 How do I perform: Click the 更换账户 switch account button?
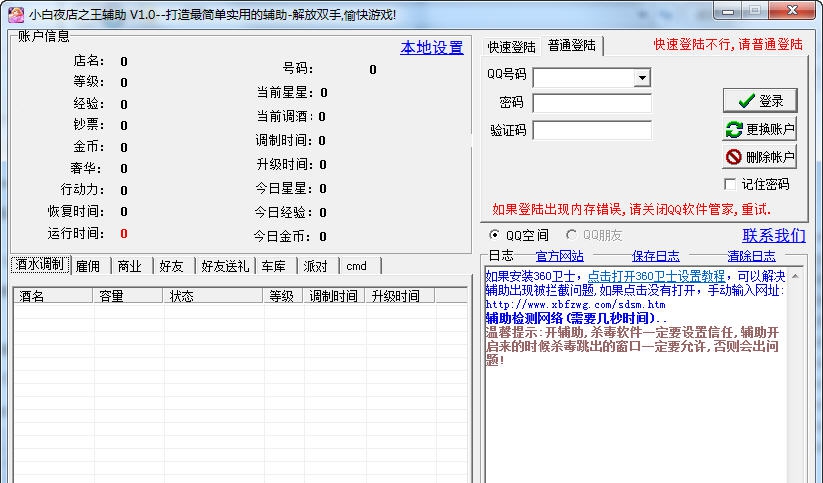click(759, 129)
